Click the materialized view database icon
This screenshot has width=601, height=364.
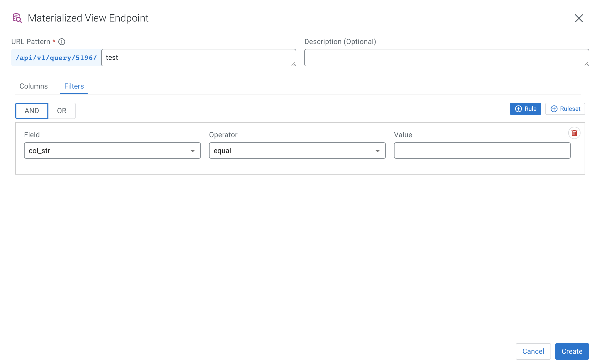click(17, 18)
